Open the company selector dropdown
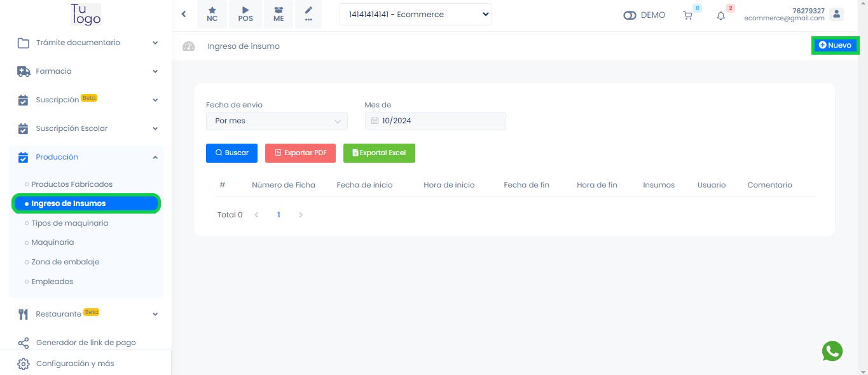868x375 pixels. point(416,15)
